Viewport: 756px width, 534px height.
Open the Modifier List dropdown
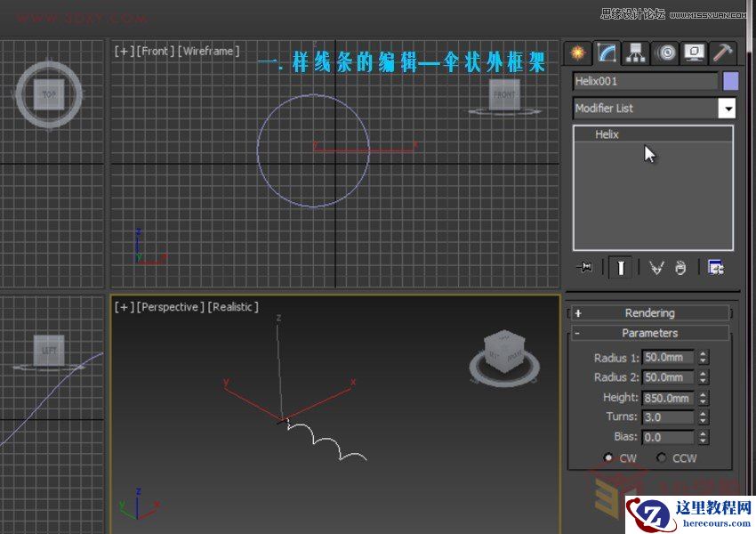[x=728, y=108]
